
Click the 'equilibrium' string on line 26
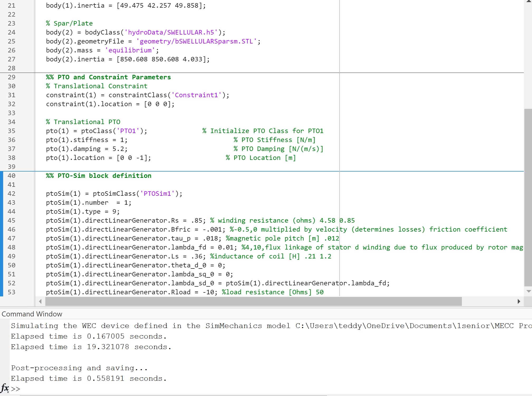(130, 50)
